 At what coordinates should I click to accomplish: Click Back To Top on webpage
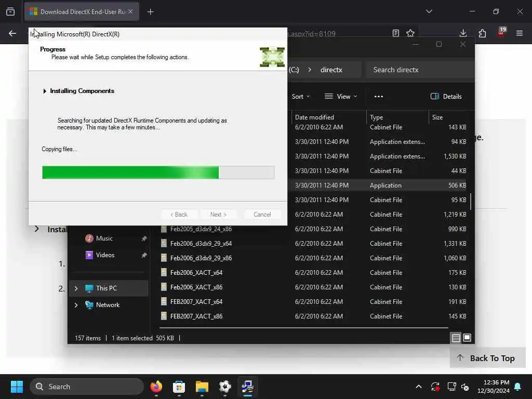click(x=487, y=358)
